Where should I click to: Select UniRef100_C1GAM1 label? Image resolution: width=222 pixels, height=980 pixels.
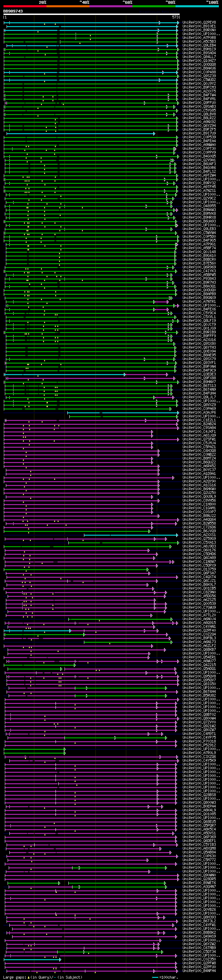pyautogui.click(x=199, y=508)
